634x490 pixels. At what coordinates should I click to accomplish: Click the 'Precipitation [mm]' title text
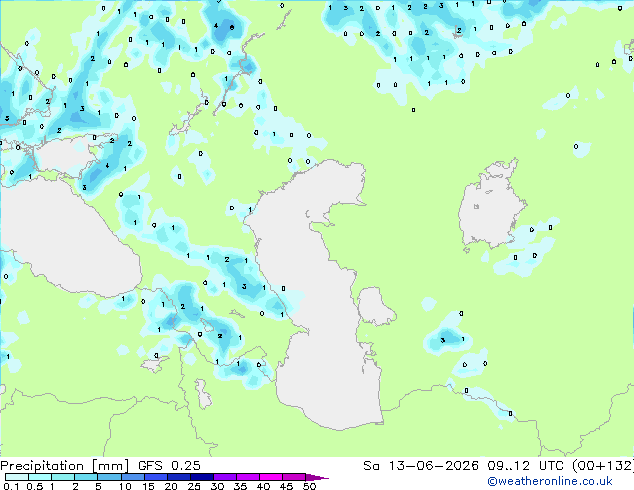click(x=65, y=466)
